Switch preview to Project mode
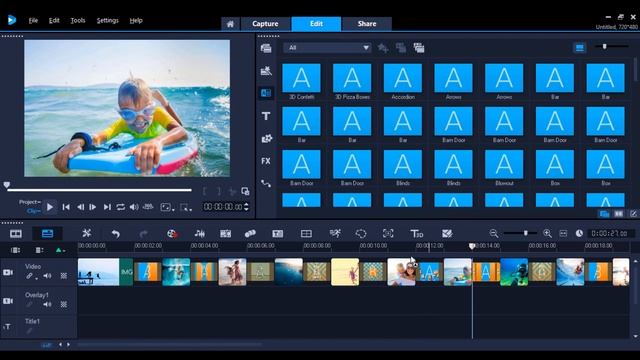The height and width of the screenshot is (360, 640). click(x=29, y=202)
